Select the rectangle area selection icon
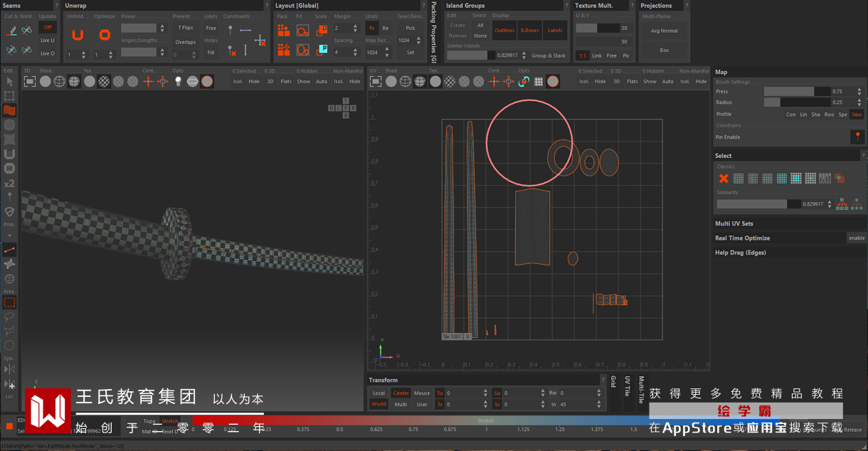The width and height of the screenshot is (868, 451). (x=9, y=302)
